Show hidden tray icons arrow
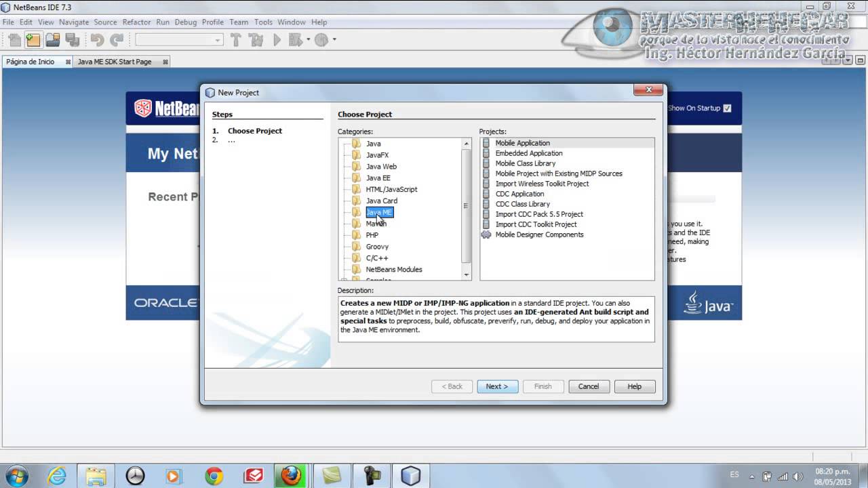868x488 pixels. (x=751, y=476)
